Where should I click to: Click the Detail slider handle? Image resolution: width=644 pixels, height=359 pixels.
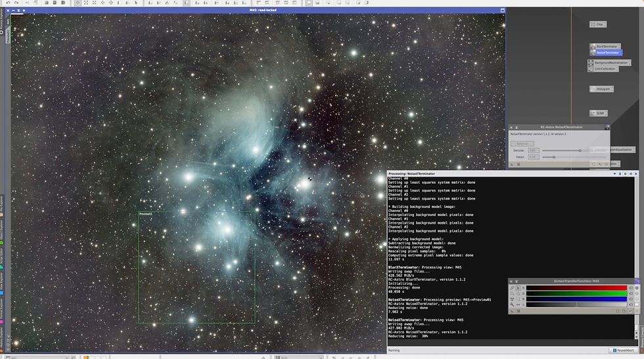(x=554, y=157)
